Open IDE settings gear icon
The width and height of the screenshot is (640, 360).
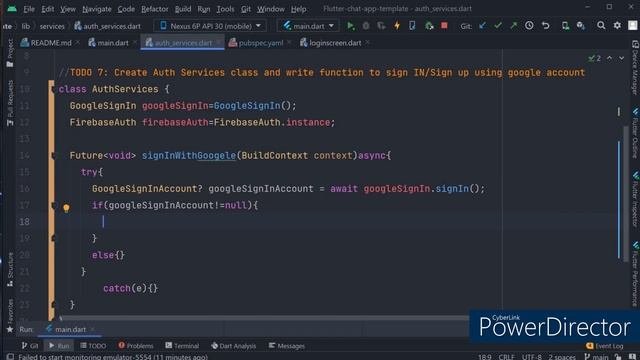[x=617, y=26]
